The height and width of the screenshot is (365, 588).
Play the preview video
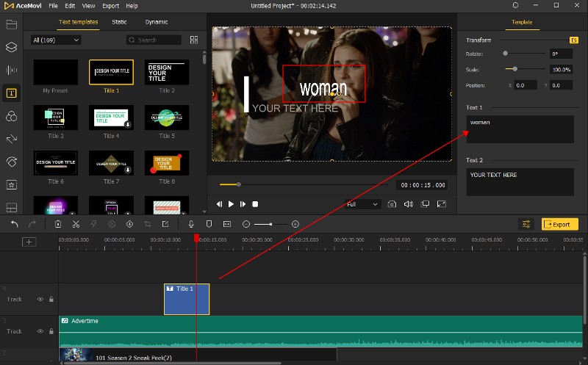231,204
